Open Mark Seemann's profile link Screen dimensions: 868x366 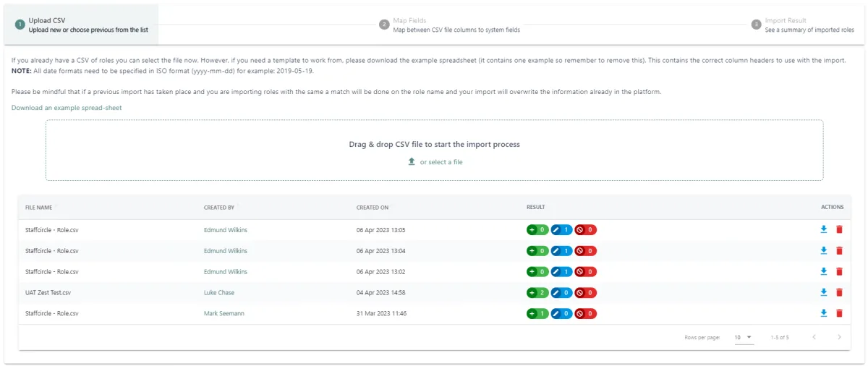224,314
